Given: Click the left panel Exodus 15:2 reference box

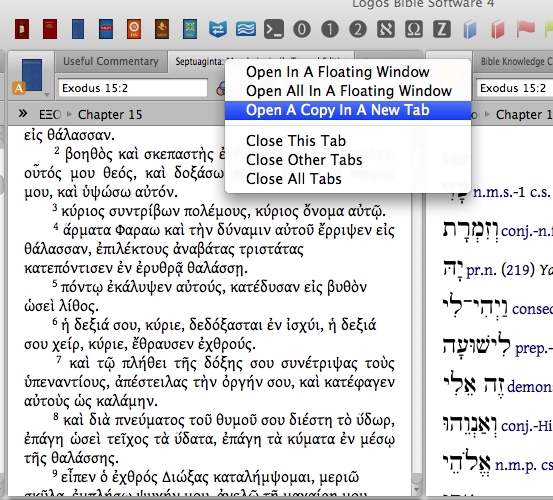Looking at the screenshot, I should click(133, 88).
